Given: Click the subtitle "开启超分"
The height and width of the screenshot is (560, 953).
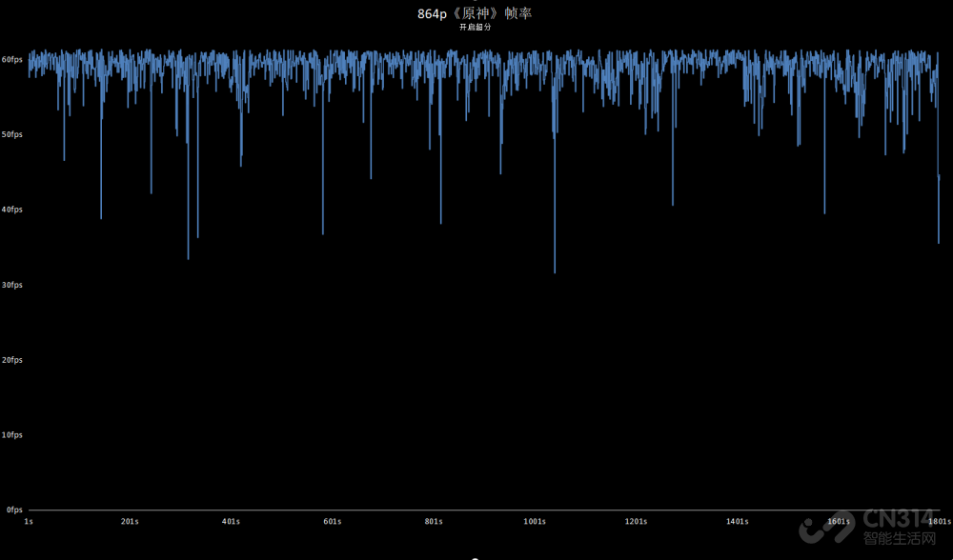Looking at the screenshot, I should pyautogui.click(x=475, y=28).
